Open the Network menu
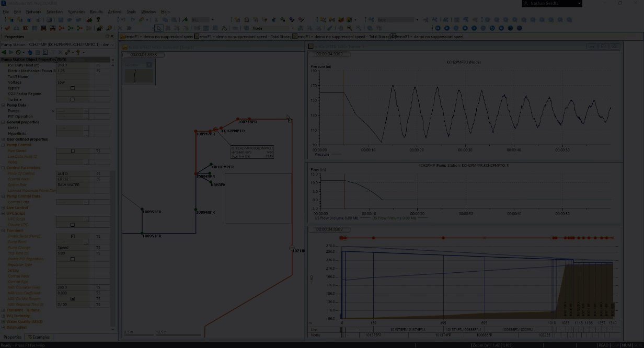The image size is (644, 348). 33,11
